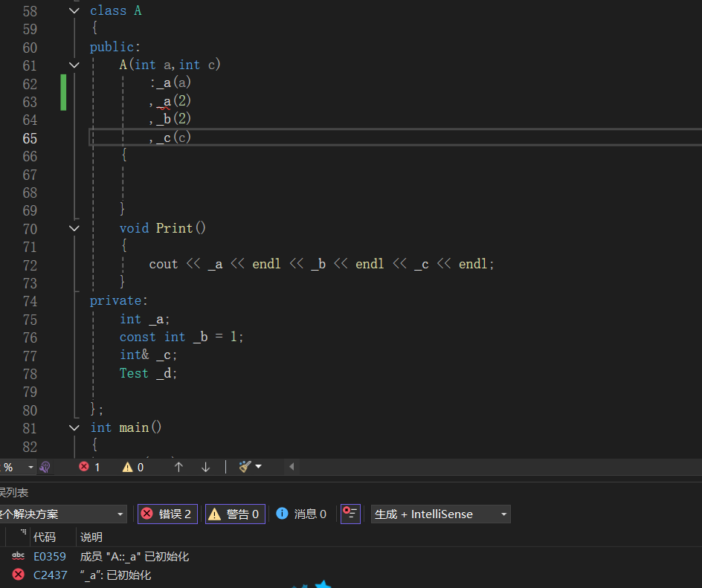Image resolution: width=702 pixels, height=588 pixels.
Task: Collapse the class A fold chevron
Action: (74, 10)
